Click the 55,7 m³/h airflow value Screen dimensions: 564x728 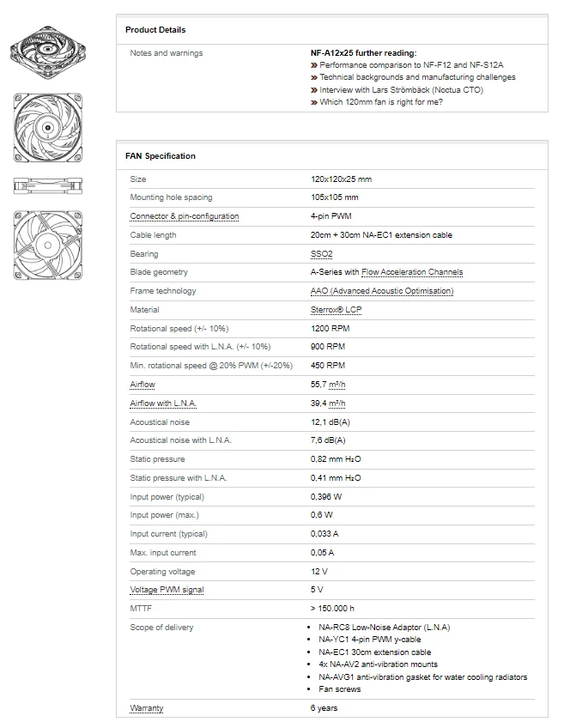[328, 385]
